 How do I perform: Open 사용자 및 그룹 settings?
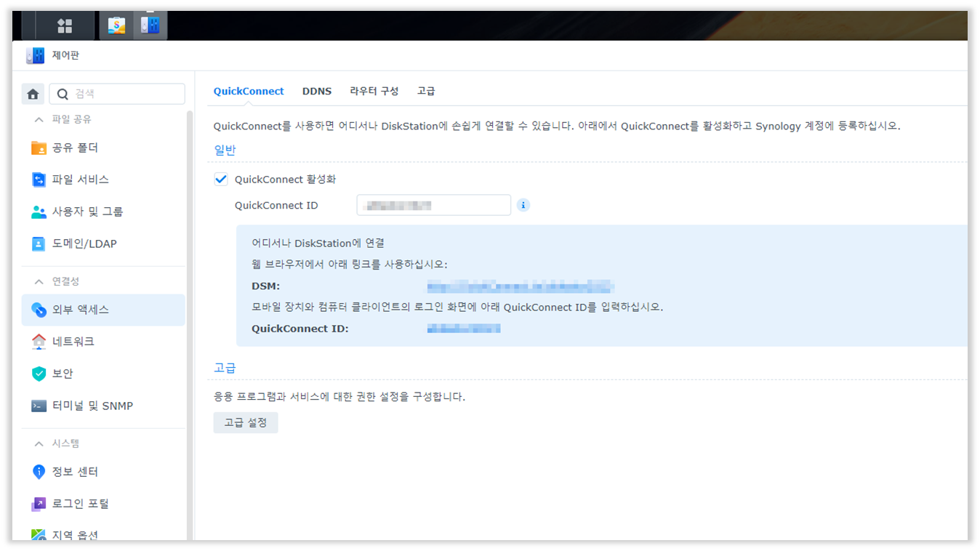click(103, 212)
